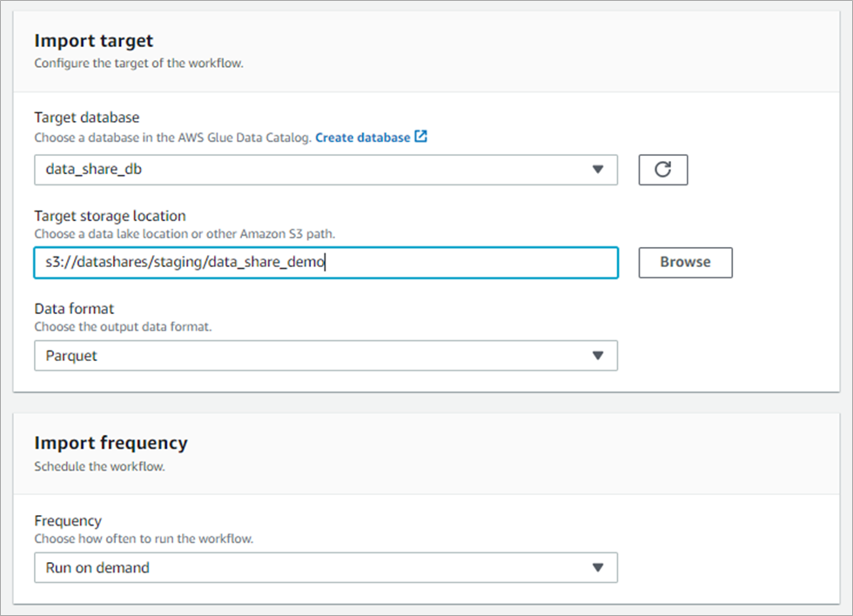Click the Import target section heading
Viewport: 853px width, 616px height.
(x=93, y=40)
